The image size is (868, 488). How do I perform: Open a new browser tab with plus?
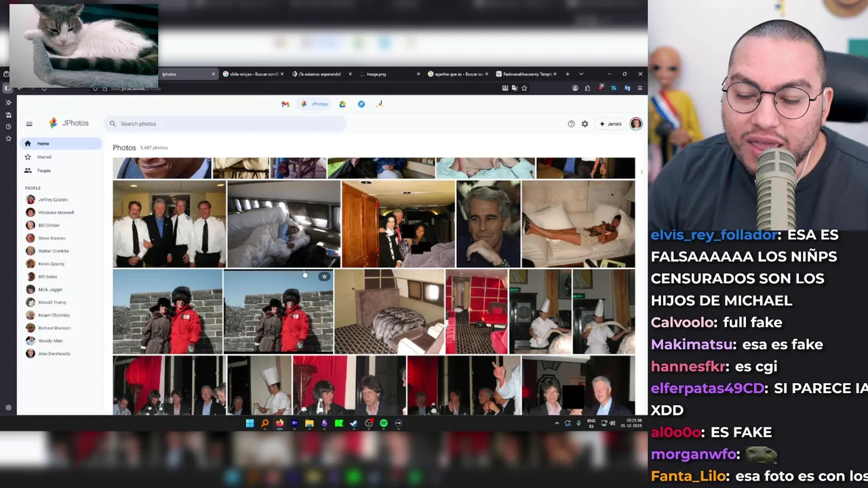point(568,74)
